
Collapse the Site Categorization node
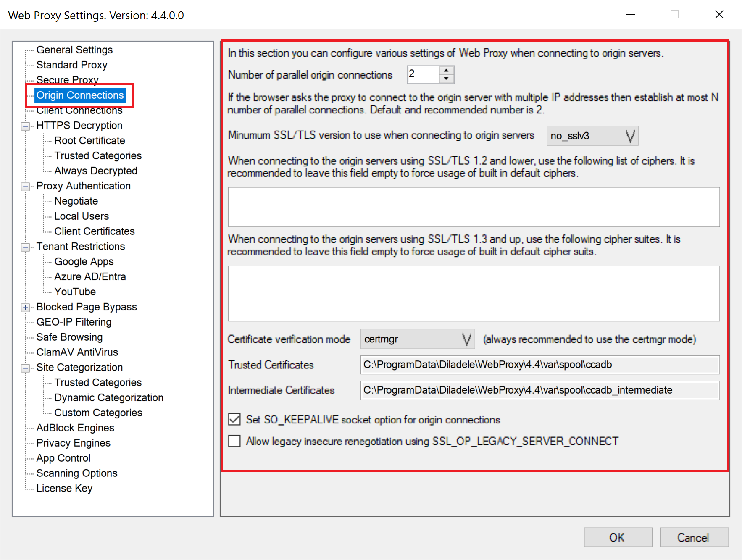pyautogui.click(x=26, y=368)
